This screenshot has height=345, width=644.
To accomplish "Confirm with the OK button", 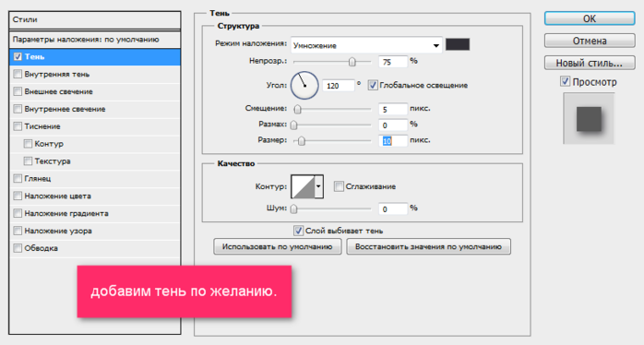I will pyautogui.click(x=590, y=18).
